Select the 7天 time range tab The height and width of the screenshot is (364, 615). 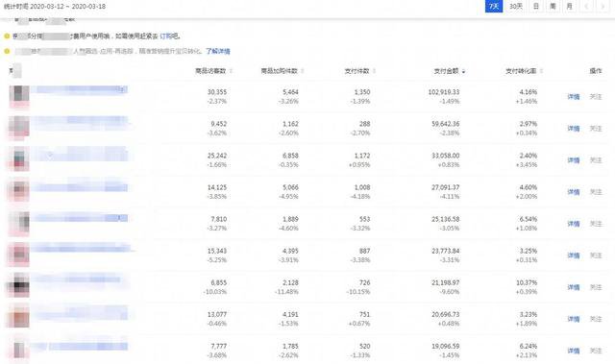pyautogui.click(x=494, y=7)
